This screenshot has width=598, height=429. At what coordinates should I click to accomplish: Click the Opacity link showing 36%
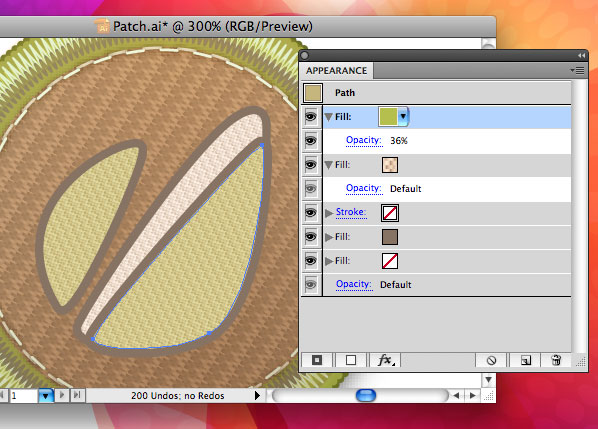tap(364, 140)
